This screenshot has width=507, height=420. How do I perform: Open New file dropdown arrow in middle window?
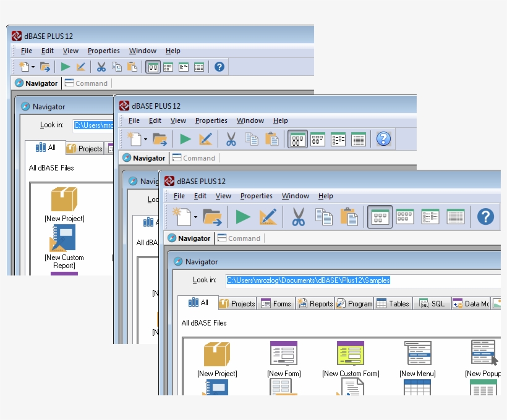145,140
